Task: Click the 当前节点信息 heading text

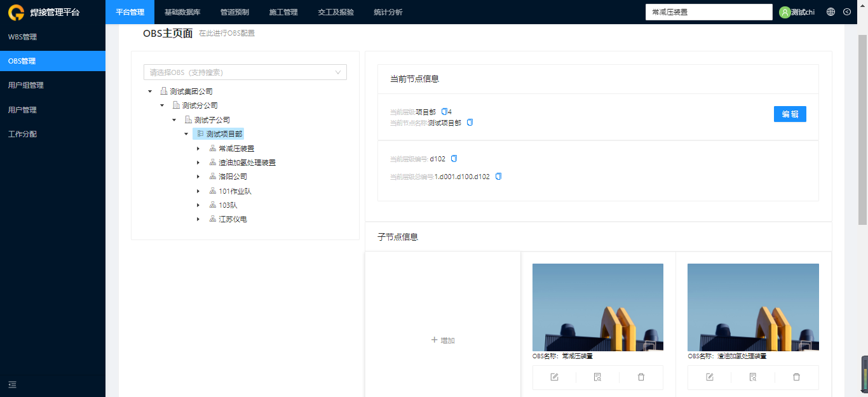Action: pos(414,79)
